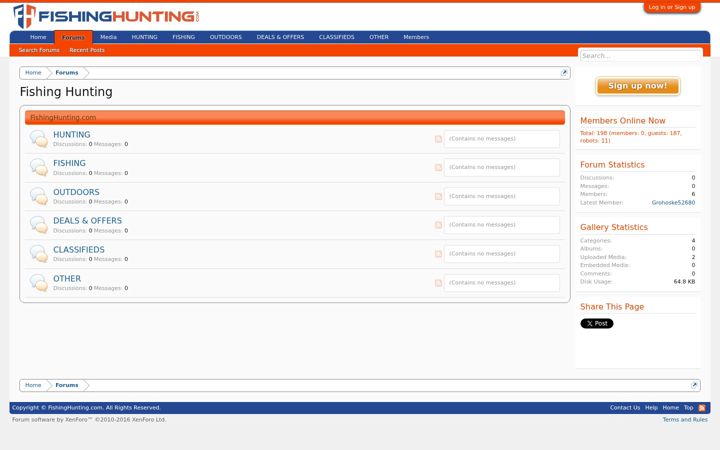Open quick navigation icon in top breadcrumb
Screen dimensions: 720x450
(x=564, y=73)
